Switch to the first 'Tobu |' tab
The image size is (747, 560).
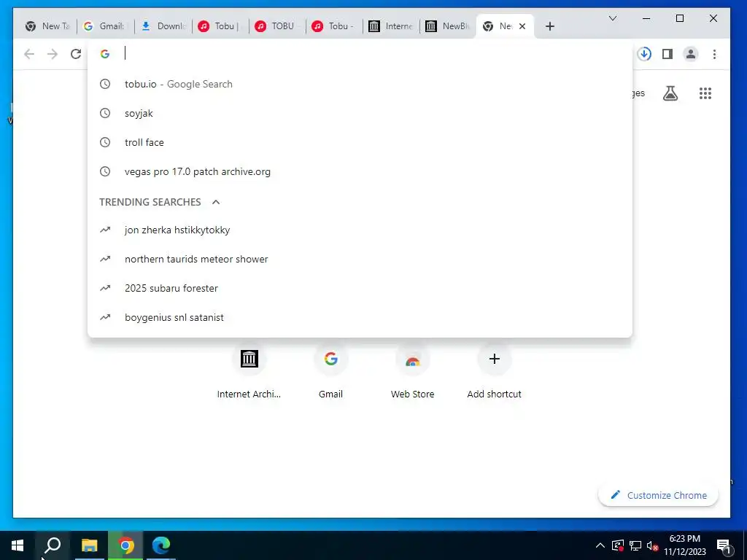click(220, 26)
